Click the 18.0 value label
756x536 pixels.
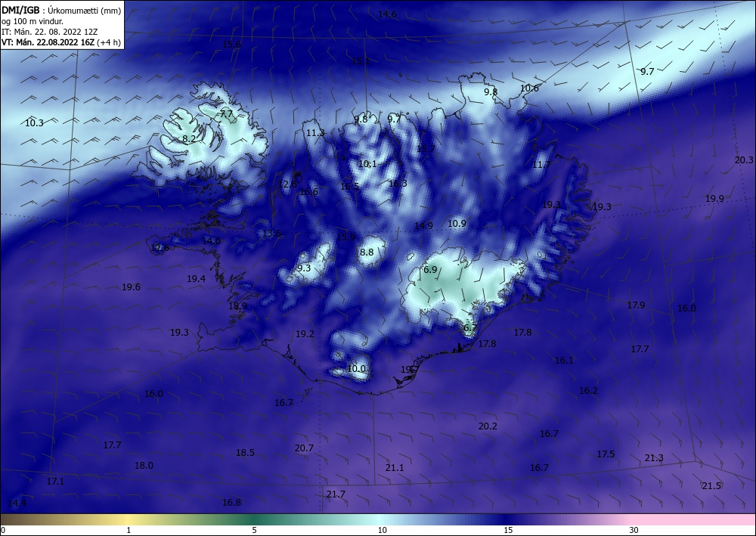click(144, 466)
